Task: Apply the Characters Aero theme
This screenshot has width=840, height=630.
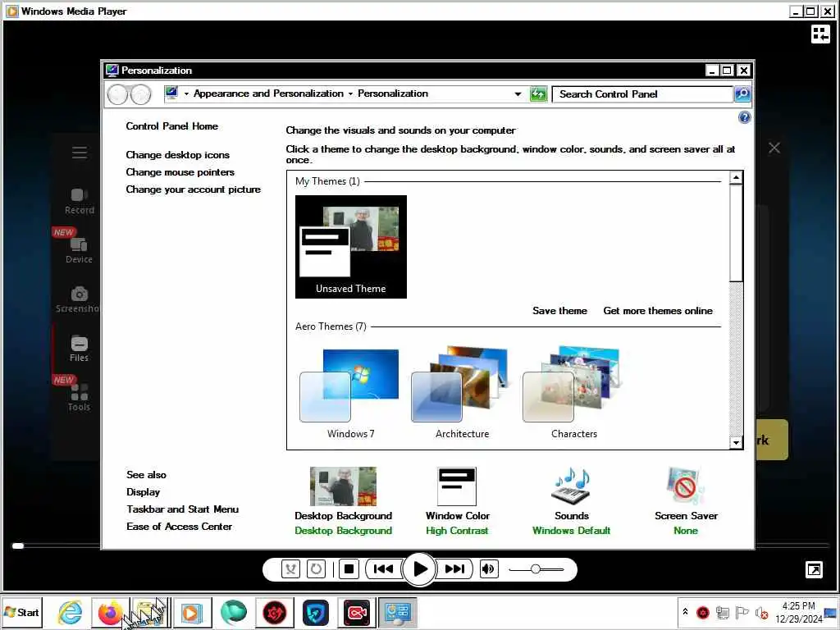Action: pos(573,392)
